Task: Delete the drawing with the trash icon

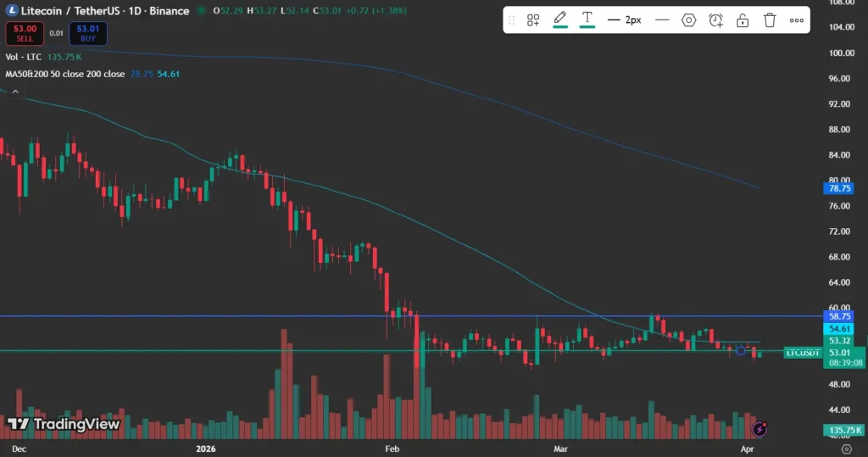Action: pos(770,20)
